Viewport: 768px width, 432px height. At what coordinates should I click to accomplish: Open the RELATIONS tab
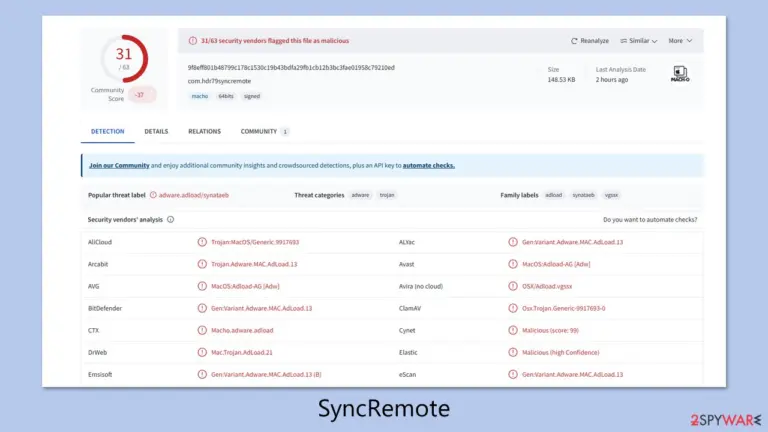[x=204, y=131]
